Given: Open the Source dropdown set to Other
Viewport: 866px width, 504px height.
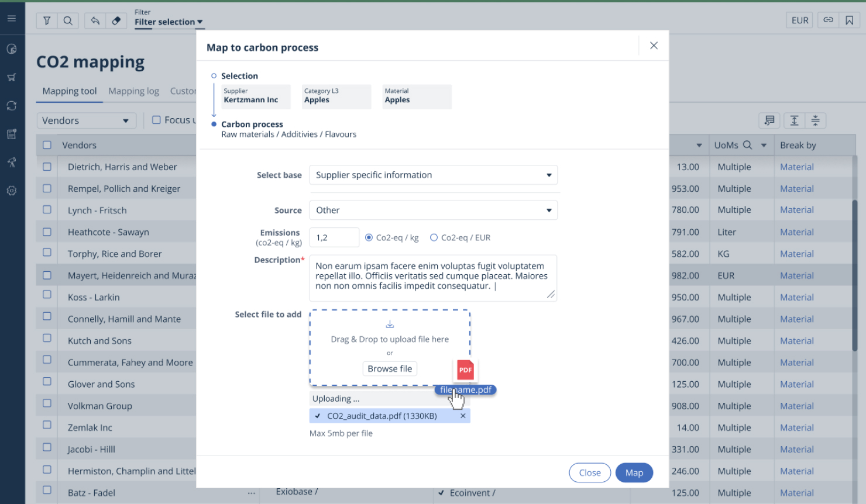Looking at the screenshot, I should pyautogui.click(x=433, y=210).
